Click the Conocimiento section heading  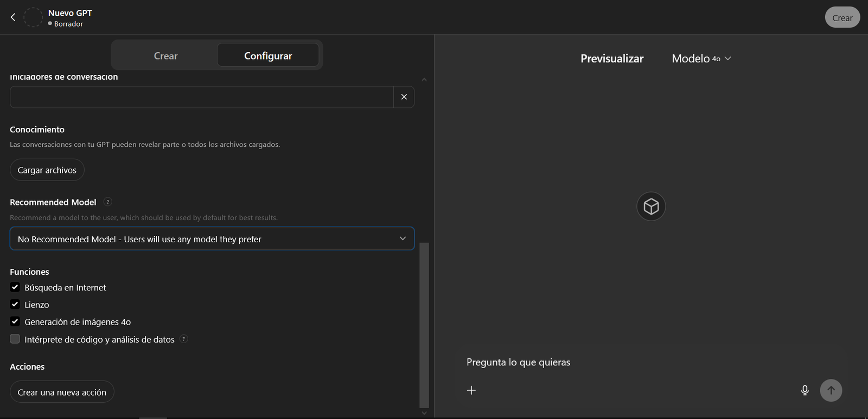pyautogui.click(x=37, y=130)
